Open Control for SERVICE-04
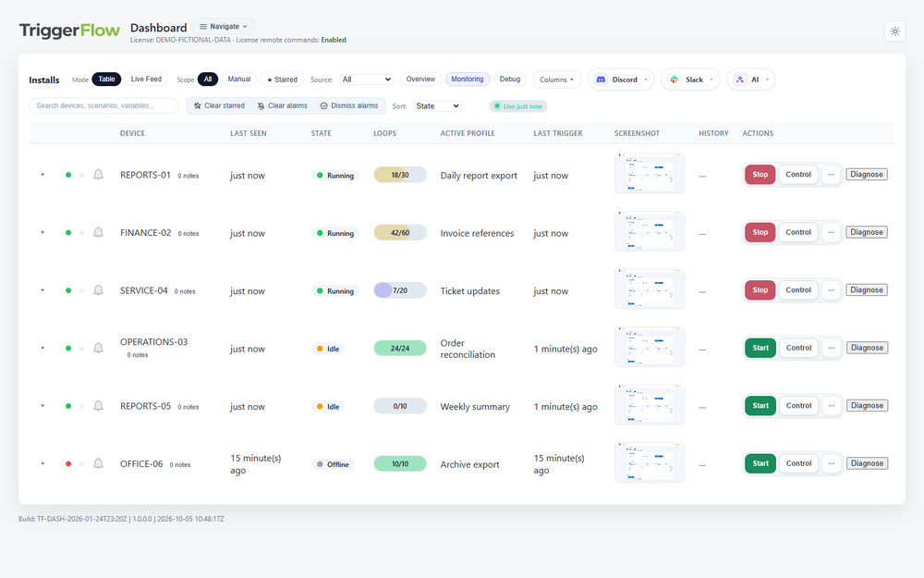The width and height of the screenshot is (924, 578). pyautogui.click(x=798, y=290)
